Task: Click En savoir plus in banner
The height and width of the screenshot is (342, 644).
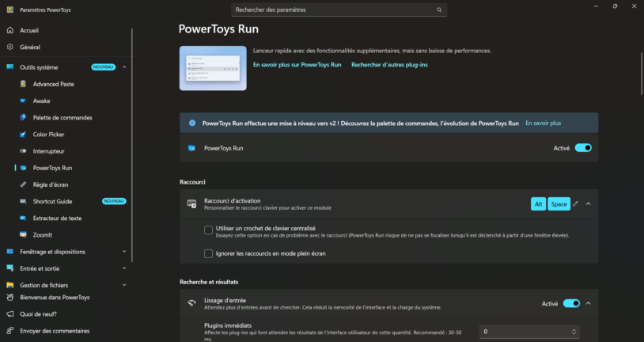Action: tap(543, 123)
